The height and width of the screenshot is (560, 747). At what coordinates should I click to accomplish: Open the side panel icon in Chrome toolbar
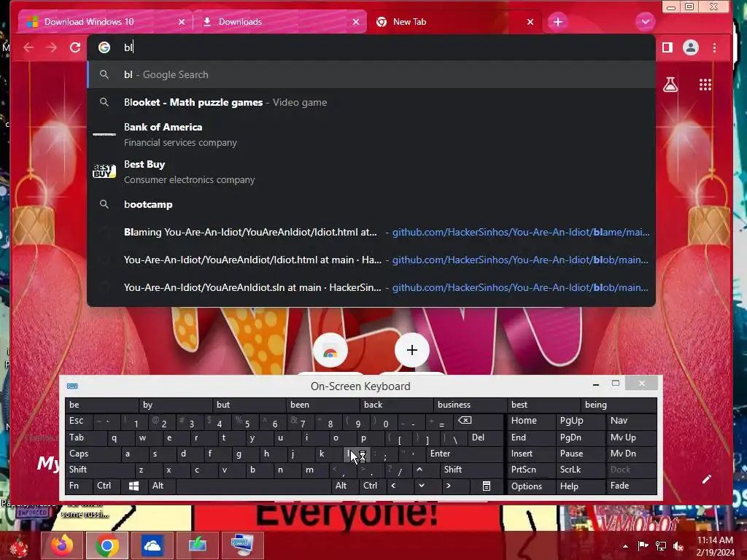(667, 47)
